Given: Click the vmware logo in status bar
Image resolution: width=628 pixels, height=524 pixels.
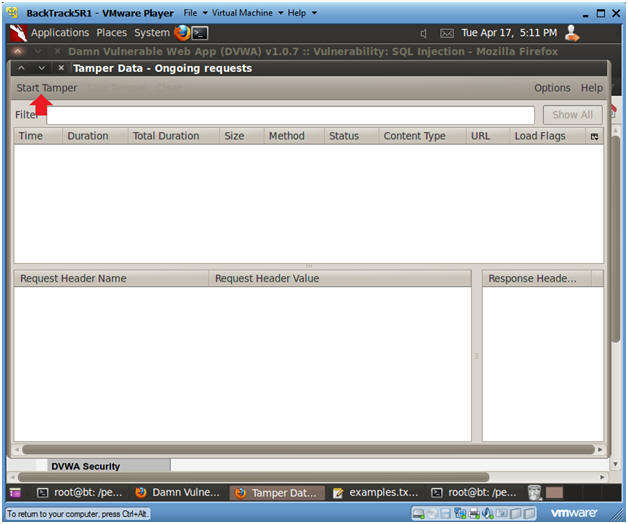Looking at the screenshot, I should pyautogui.click(x=574, y=513).
